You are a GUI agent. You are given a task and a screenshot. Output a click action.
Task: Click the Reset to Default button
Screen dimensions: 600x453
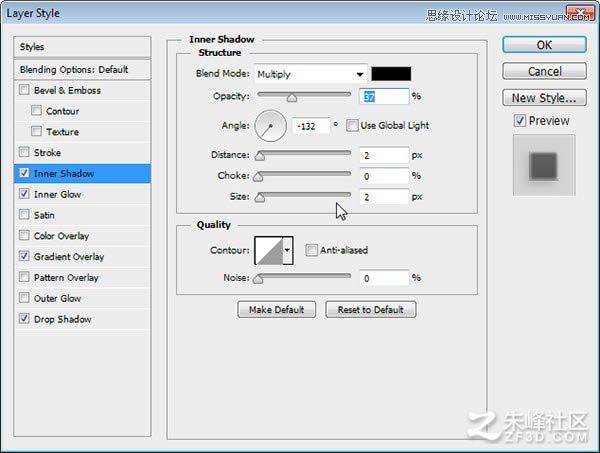pyautogui.click(x=370, y=310)
